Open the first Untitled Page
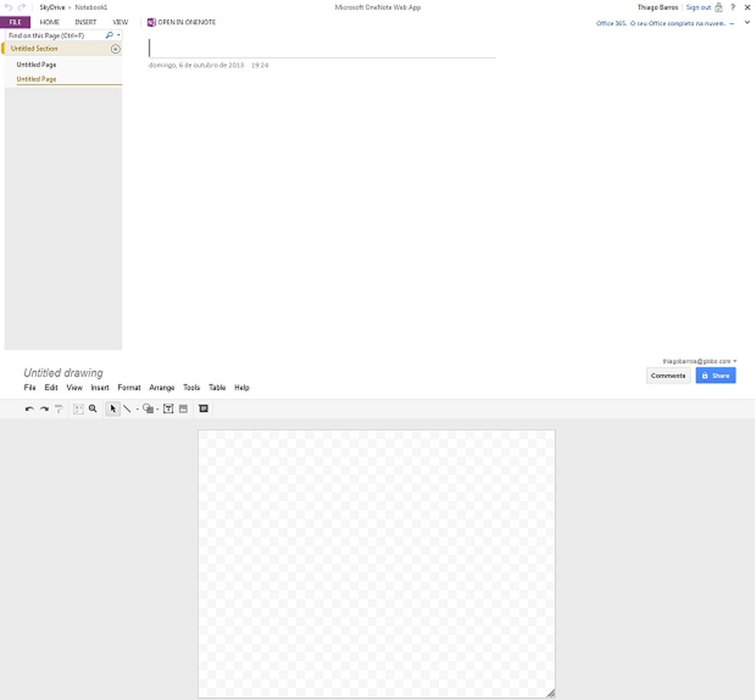Viewport: 756px width, 700px height. 36,65
